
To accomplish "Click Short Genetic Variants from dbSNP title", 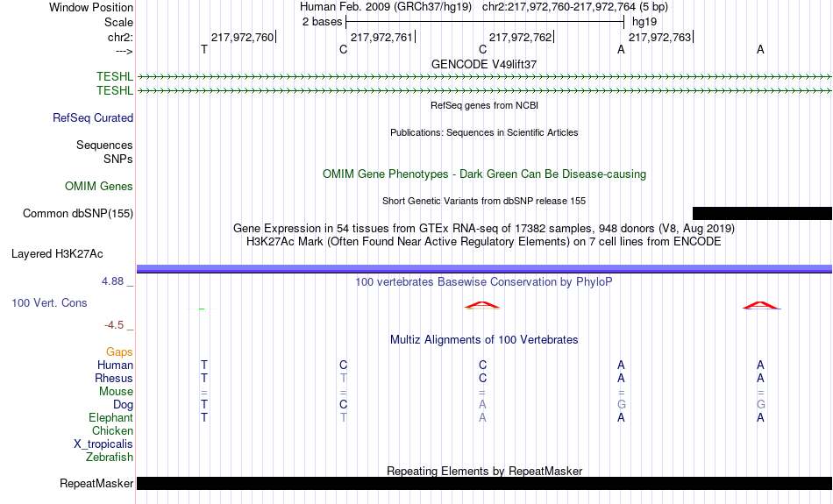I will (x=484, y=201).
